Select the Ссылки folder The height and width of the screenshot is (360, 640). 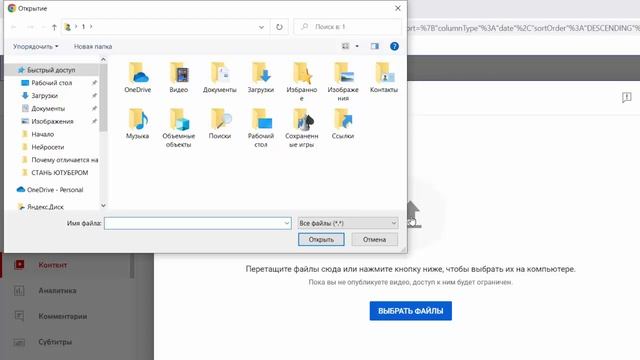pyautogui.click(x=343, y=124)
